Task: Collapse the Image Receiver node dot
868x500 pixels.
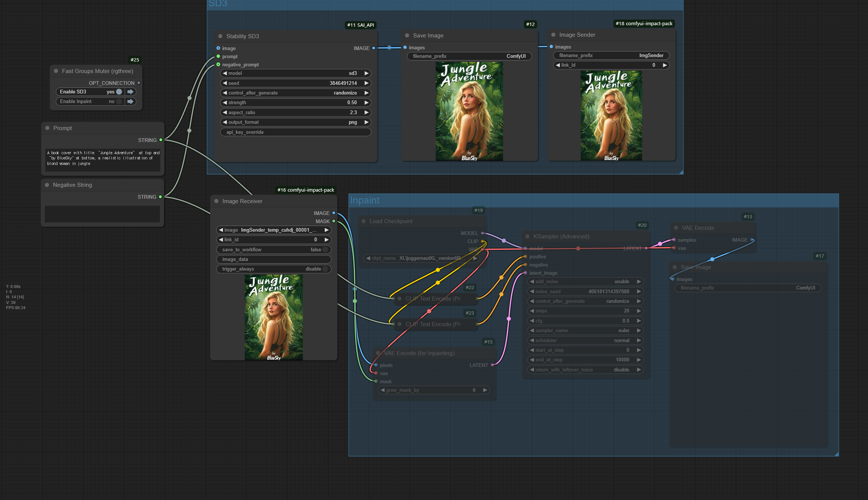Action: 217,201
